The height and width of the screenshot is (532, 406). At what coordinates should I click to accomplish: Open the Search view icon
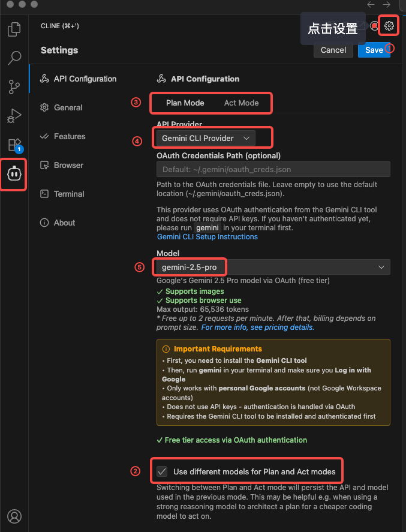14,58
